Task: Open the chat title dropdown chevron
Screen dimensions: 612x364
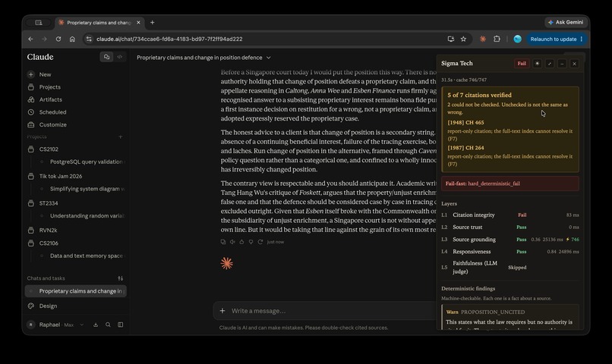Action: click(269, 58)
